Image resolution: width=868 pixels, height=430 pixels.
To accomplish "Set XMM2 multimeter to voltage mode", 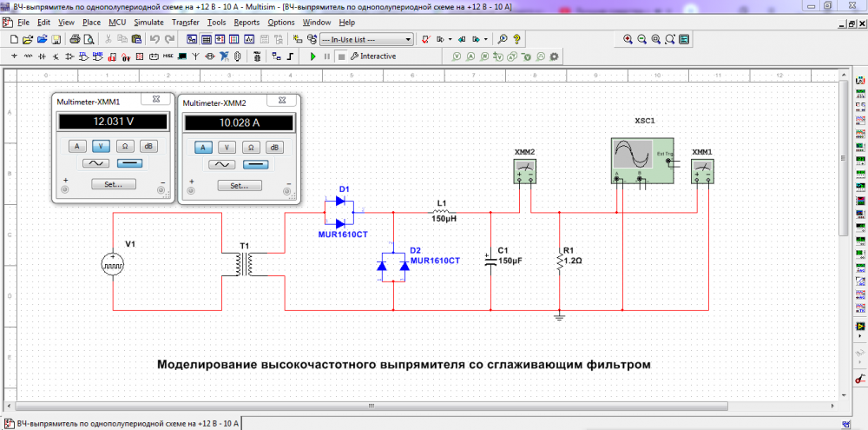I will [227, 147].
